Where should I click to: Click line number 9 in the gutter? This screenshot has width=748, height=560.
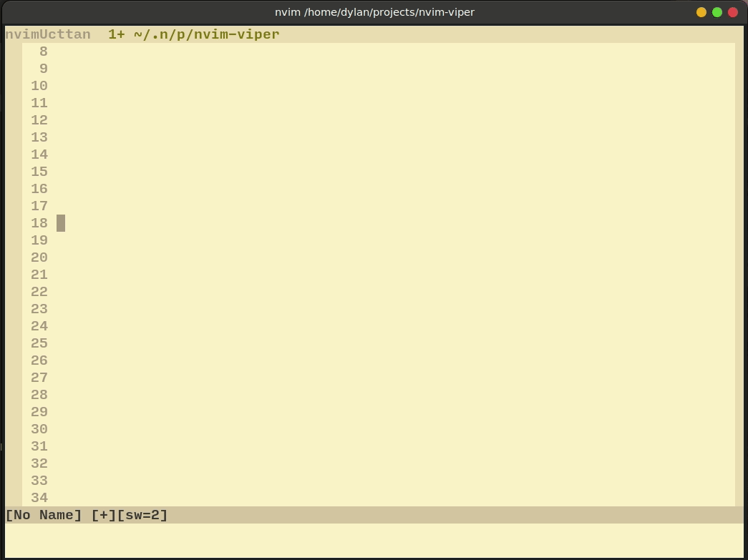(x=44, y=69)
